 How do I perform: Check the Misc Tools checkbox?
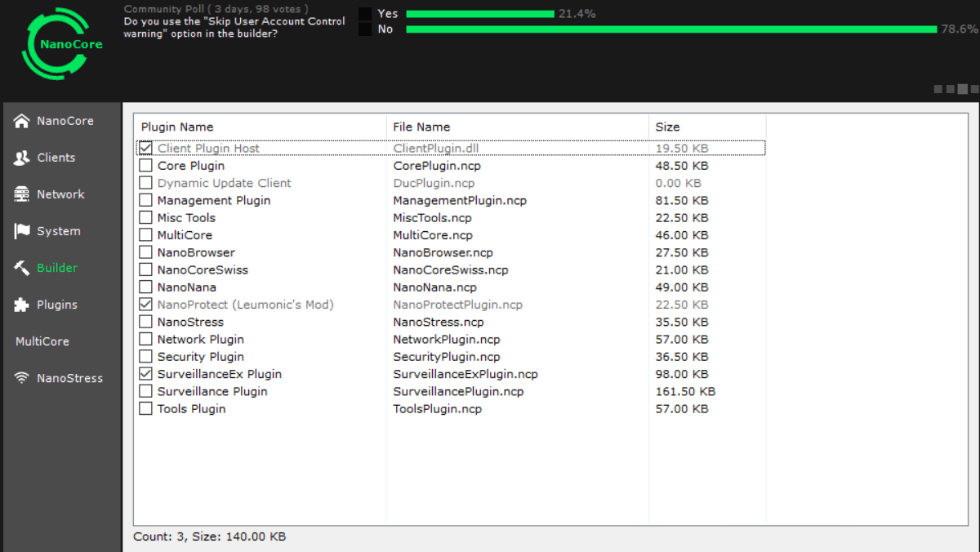145,217
